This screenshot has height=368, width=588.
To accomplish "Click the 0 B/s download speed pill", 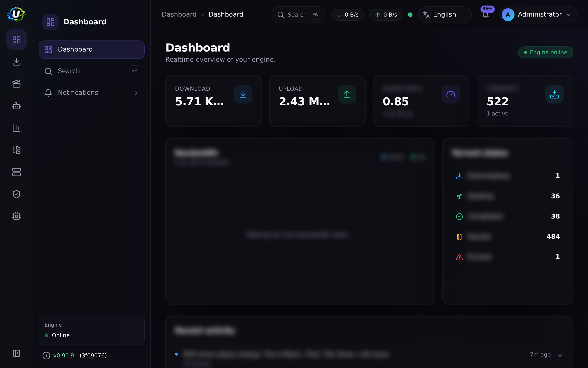I will pyautogui.click(x=347, y=14).
